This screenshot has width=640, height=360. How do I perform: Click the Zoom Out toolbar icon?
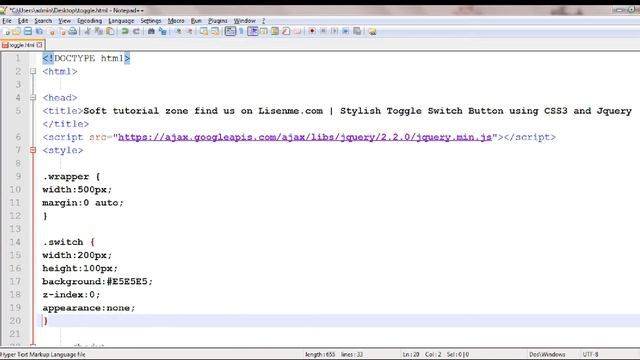[x=189, y=31]
